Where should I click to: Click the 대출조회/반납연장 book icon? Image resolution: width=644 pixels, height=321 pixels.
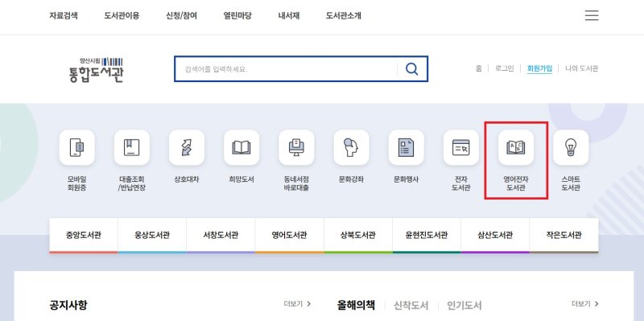(x=132, y=147)
